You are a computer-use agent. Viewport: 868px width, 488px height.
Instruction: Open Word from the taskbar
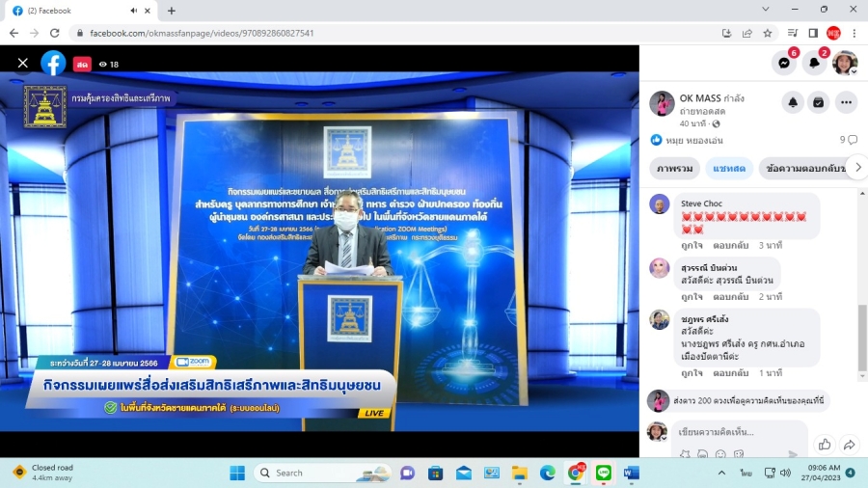[x=631, y=474]
